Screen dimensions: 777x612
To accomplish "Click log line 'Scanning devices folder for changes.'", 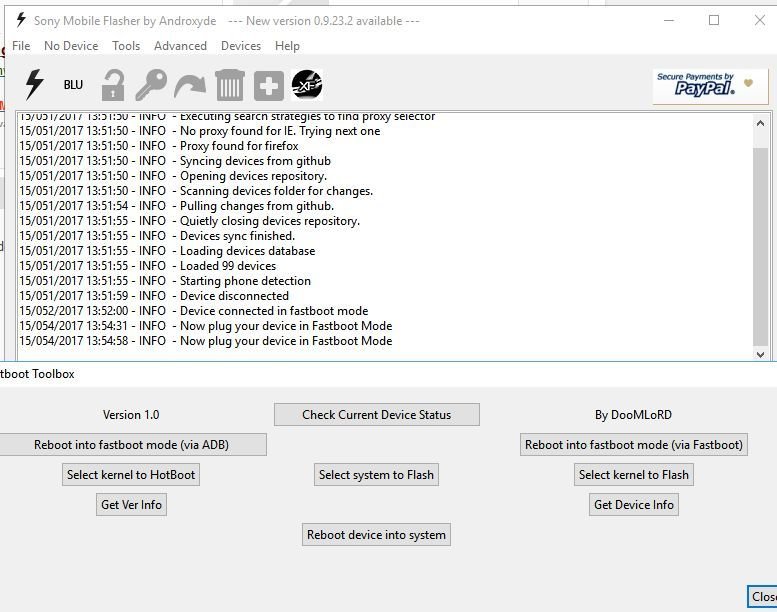I will point(196,191).
